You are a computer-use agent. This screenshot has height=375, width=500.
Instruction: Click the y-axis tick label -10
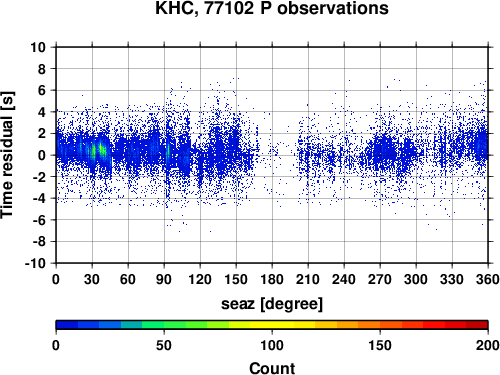(x=35, y=263)
